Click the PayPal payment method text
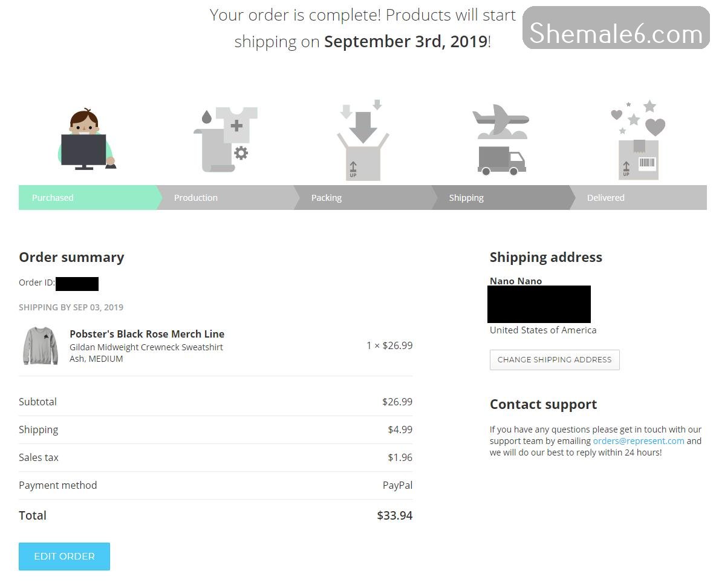 pyautogui.click(x=397, y=485)
